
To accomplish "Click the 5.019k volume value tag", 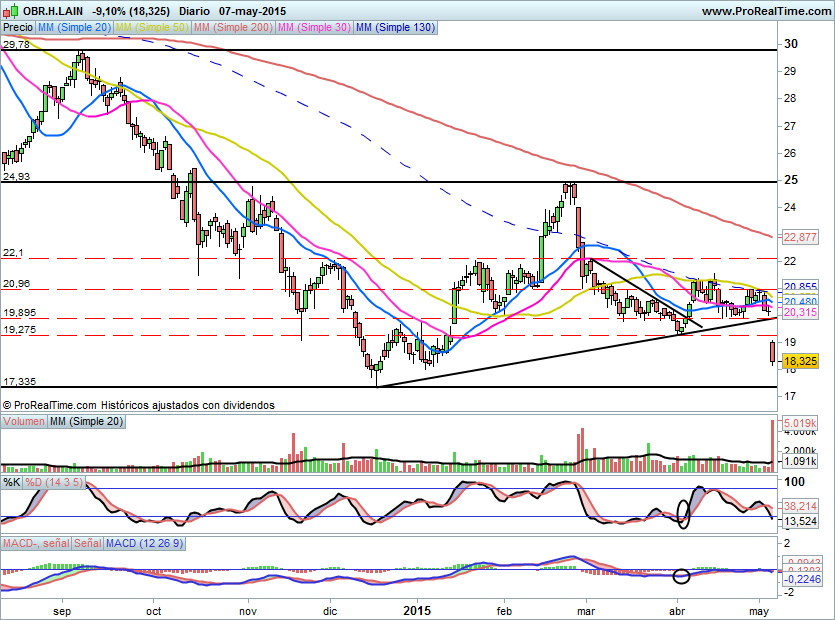I will coord(802,423).
